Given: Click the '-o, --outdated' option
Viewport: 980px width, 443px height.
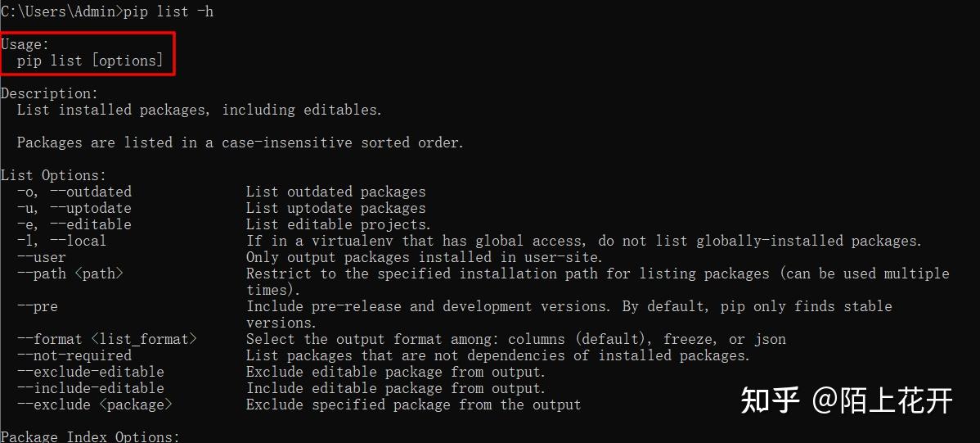Looking at the screenshot, I should pos(74,192).
